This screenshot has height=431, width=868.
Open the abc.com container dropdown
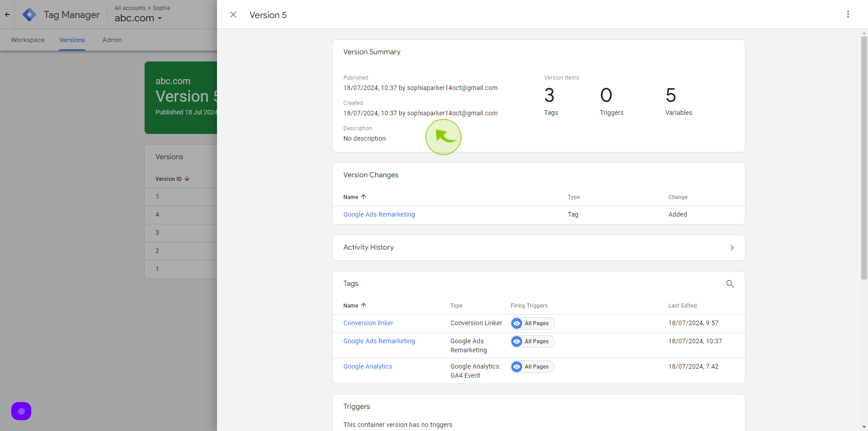(138, 18)
